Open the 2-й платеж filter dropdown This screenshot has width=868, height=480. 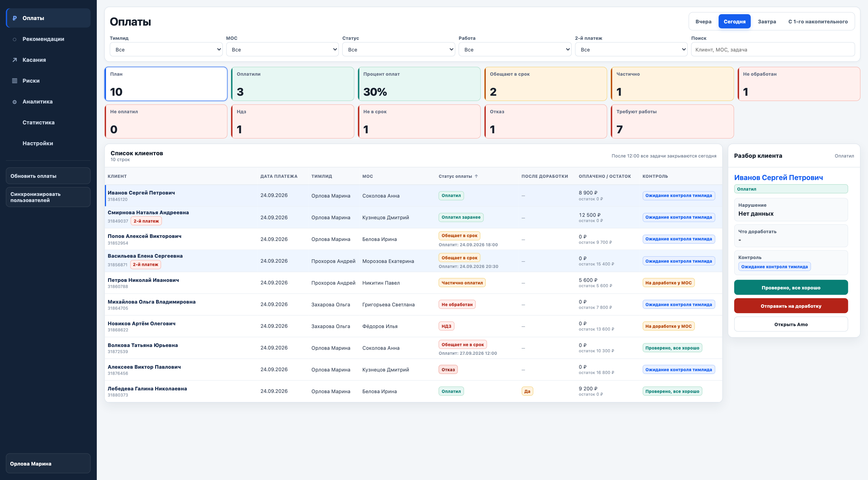click(x=631, y=50)
